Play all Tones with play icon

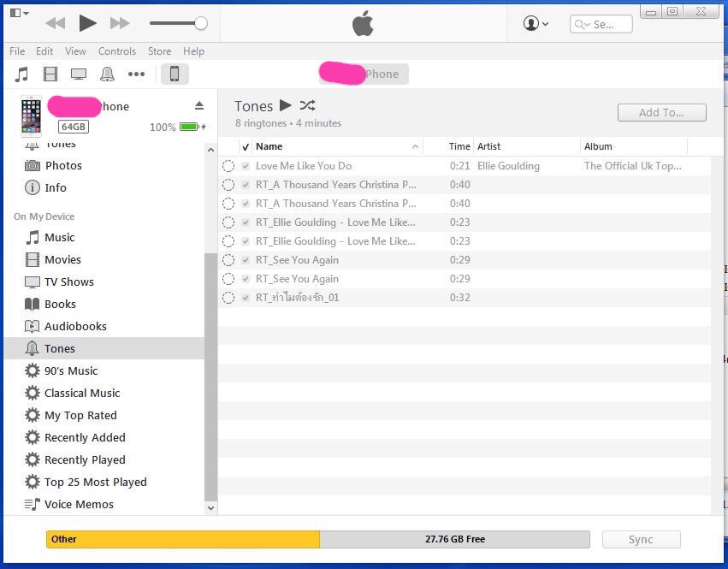286,105
